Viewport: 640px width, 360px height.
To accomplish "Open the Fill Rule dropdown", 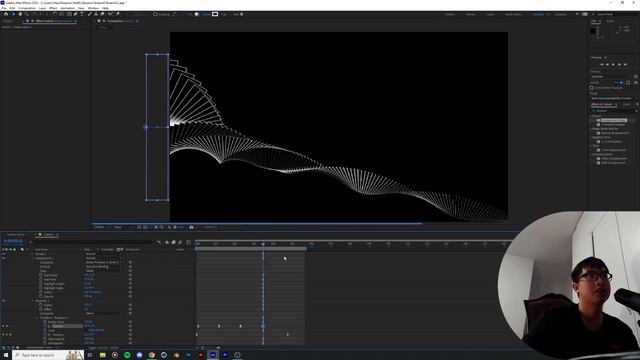I will 103,267.
